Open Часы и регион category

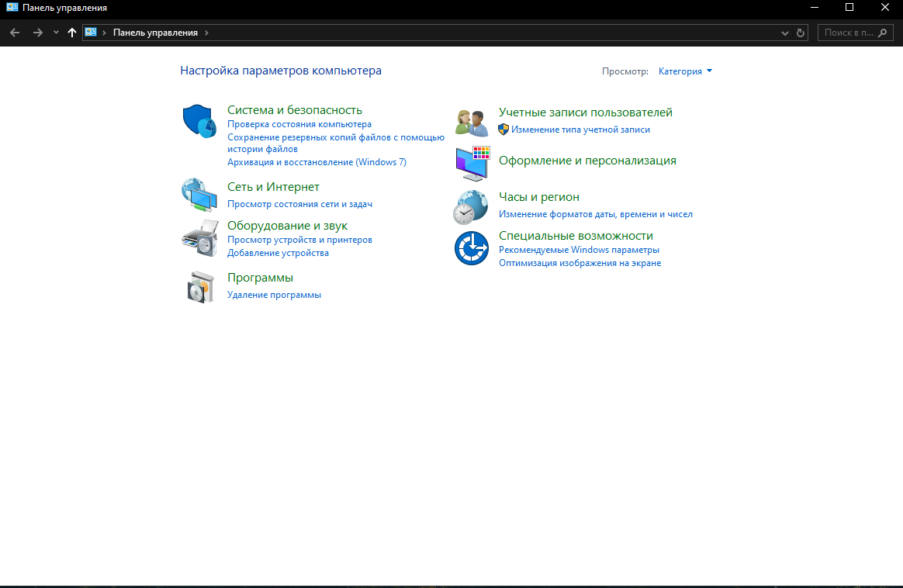[x=539, y=197]
